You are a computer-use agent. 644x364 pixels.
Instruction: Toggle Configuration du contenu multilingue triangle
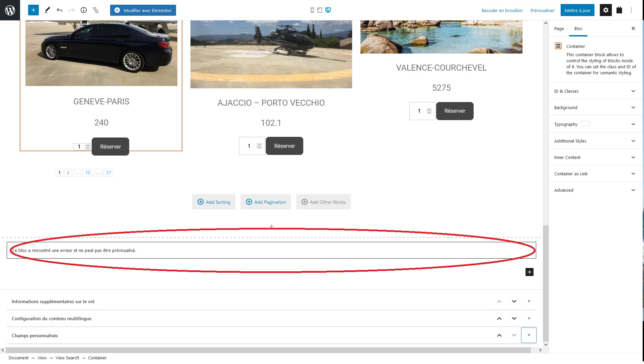(x=529, y=318)
